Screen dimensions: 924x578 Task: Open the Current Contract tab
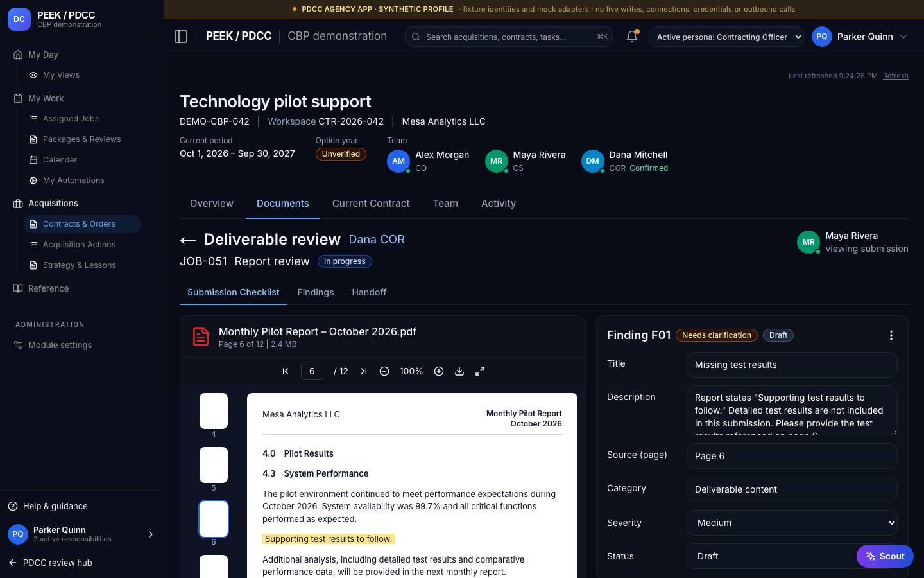pos(371,204)
